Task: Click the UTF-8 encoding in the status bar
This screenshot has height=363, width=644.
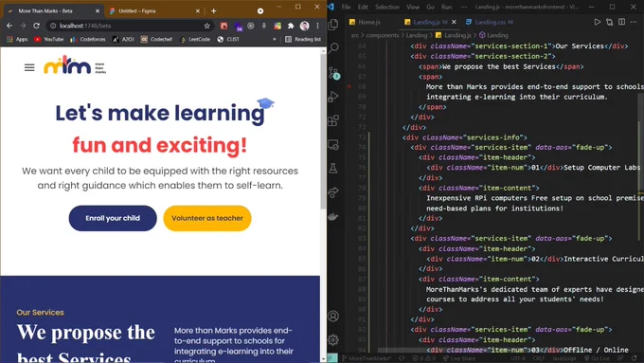Action: [517, 358]
